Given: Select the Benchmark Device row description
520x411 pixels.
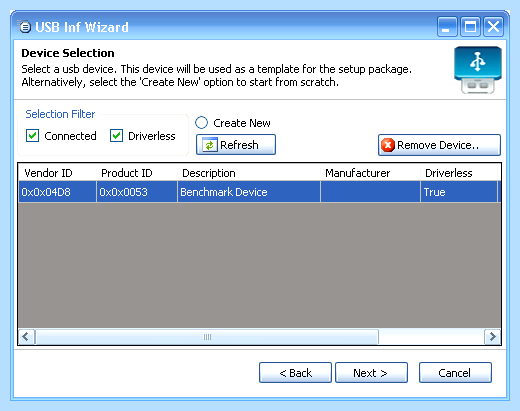Looking at the screenshot, I should click(249, 192).
